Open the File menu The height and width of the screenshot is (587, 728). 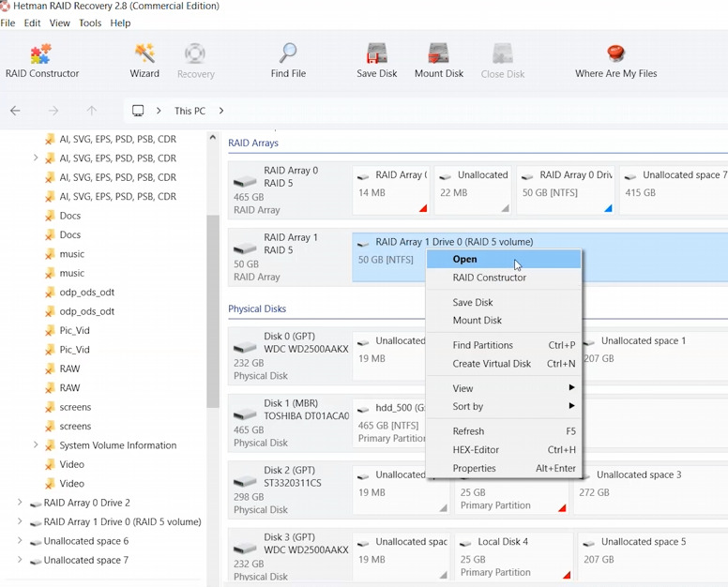tap(8, 23)
